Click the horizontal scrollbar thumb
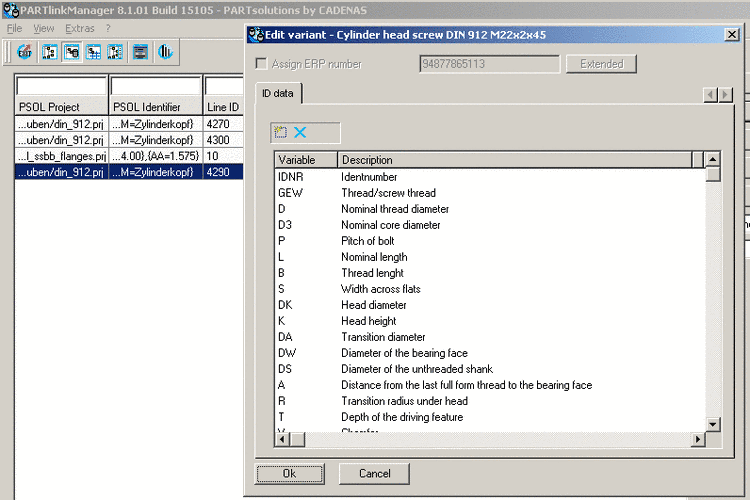Viewport: 750px width, 500px height. [x=297, y=439]
